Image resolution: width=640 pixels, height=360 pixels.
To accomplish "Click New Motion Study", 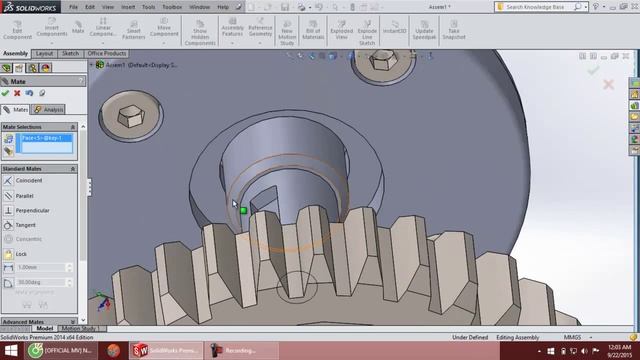I will coord(287,33).
